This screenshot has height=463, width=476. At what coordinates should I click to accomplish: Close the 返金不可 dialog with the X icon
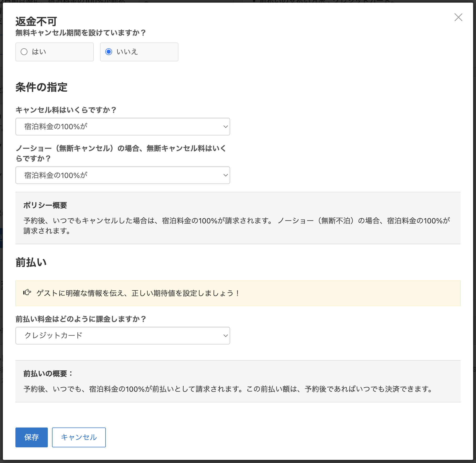[458, 17]
